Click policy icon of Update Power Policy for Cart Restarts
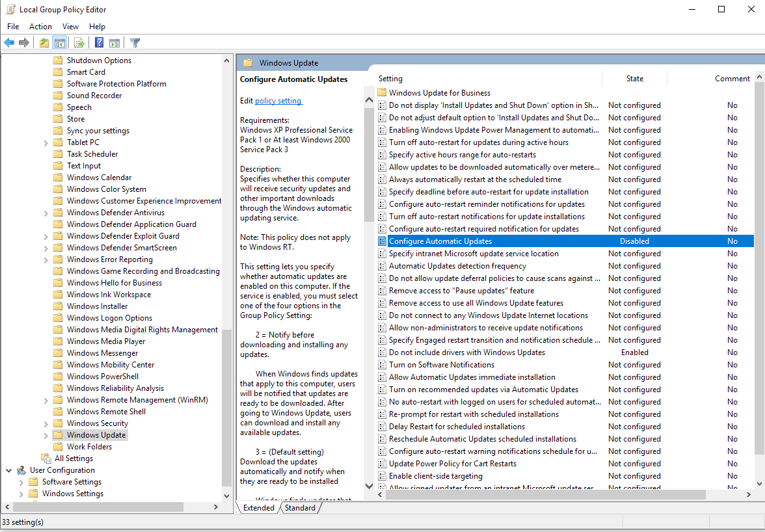Screen dimensions: 765x532 pos(382,464)
